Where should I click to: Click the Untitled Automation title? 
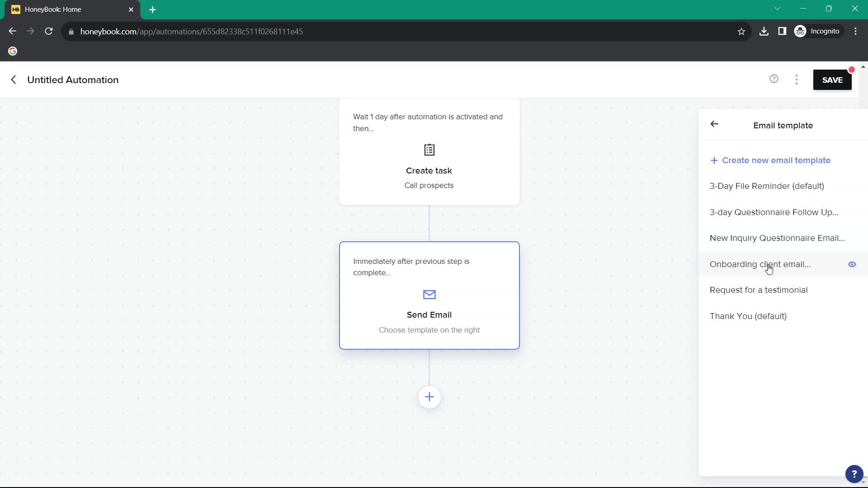point(73,80)
